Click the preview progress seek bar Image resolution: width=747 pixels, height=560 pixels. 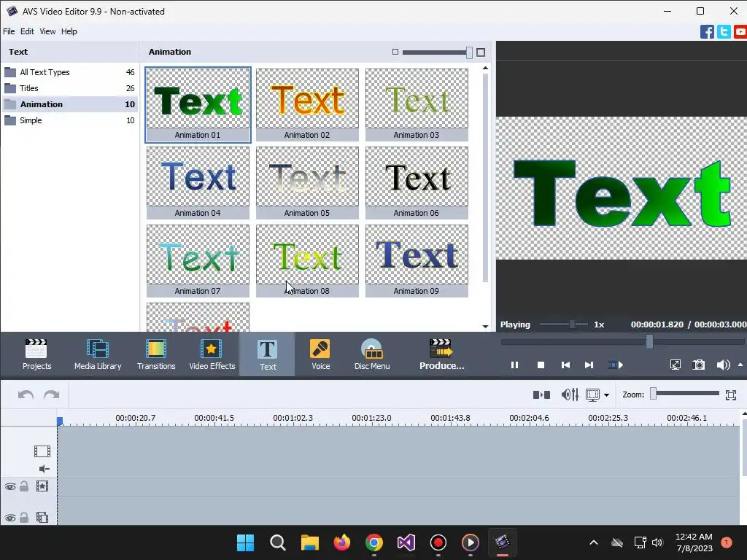coord(622,341)
